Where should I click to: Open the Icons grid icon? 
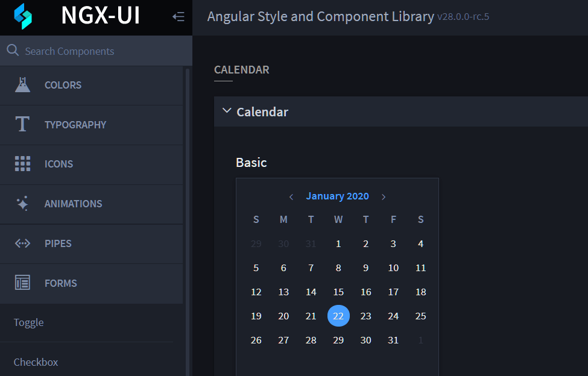point(22,164)
